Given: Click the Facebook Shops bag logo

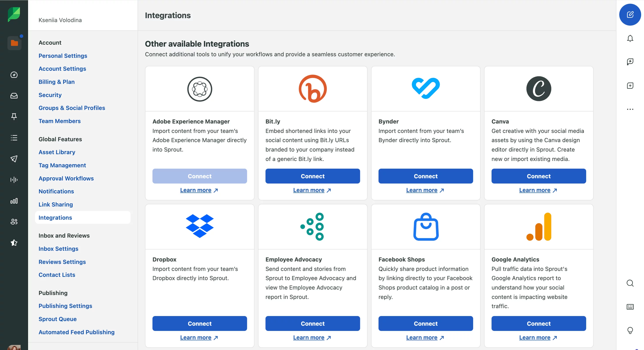Looking at the screenshot, I should click(426, 227).
